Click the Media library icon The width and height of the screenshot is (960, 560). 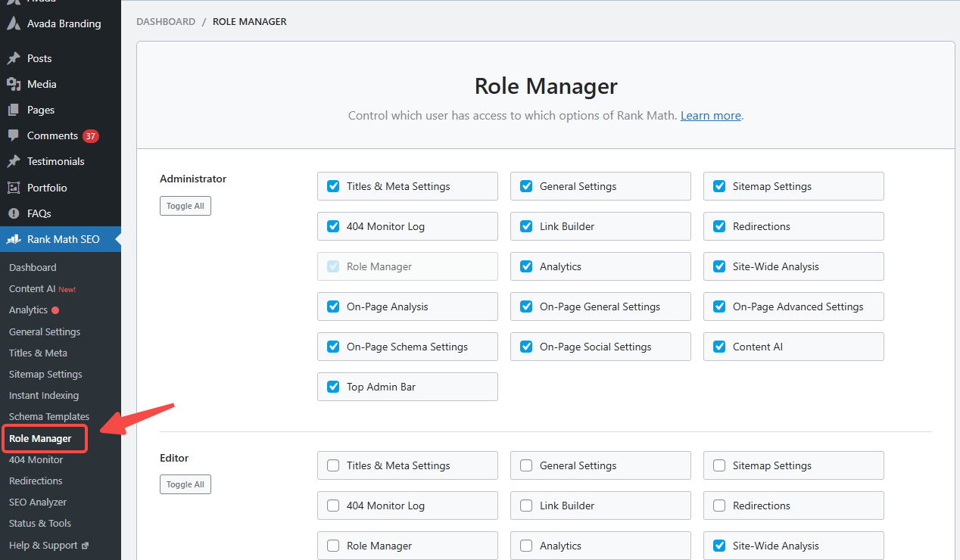pos(15,83)
